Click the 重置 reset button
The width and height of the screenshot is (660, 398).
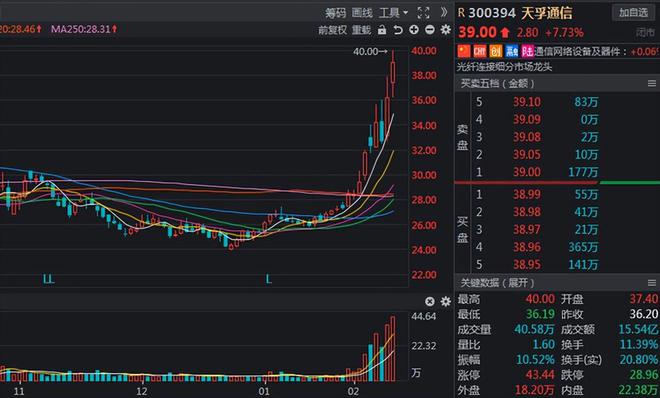tap(361, 30)
